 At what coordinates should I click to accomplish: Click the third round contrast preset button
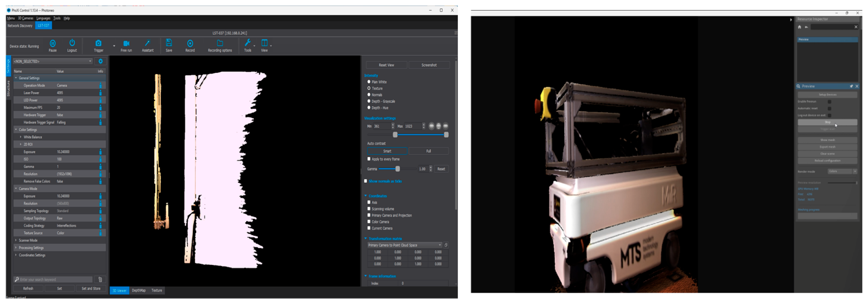(445, 126)
